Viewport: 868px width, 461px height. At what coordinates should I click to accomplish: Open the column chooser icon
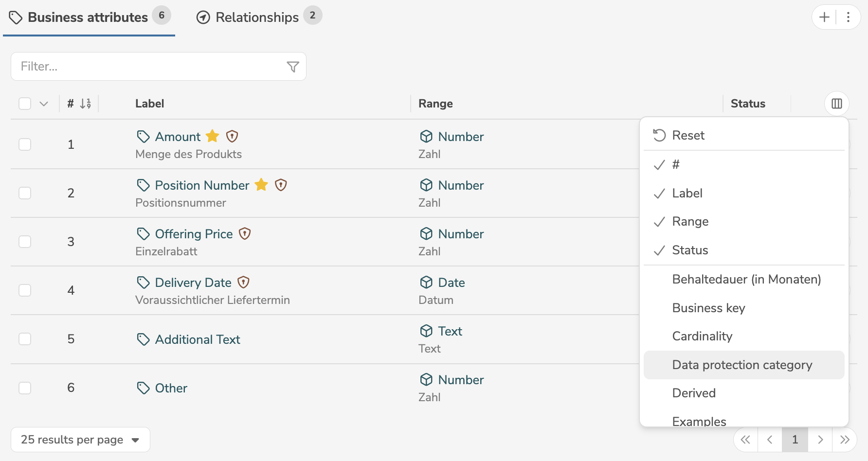pyautogui.click(x=836, y=104)
